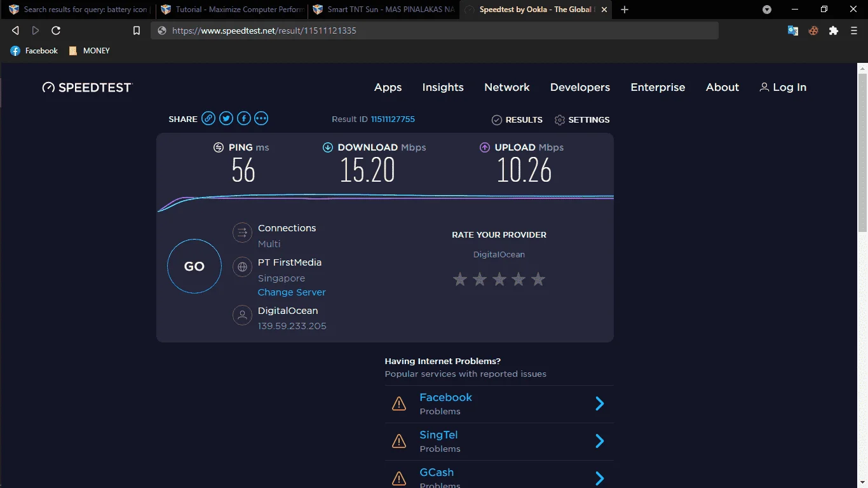The height and width of the screenshot is (488, 868).
Task: Rate provider with third star
Action: point(499,279)
